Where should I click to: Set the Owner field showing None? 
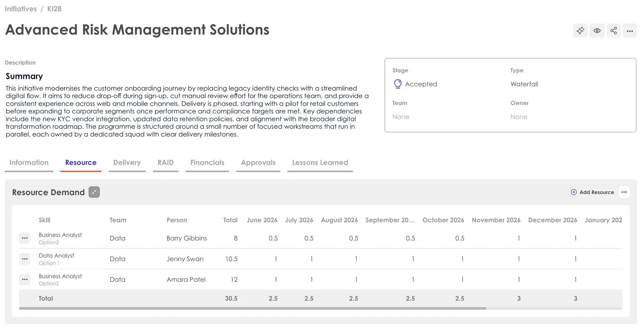519,117
